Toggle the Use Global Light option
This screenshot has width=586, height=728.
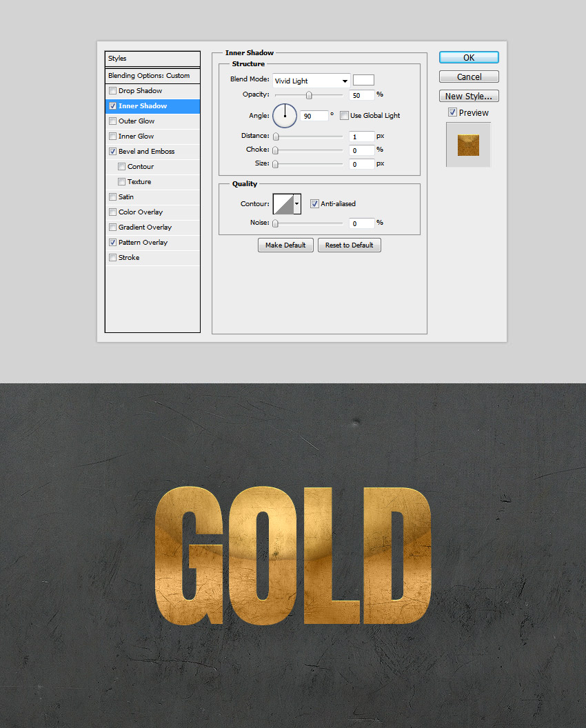(x=343, y=115)
